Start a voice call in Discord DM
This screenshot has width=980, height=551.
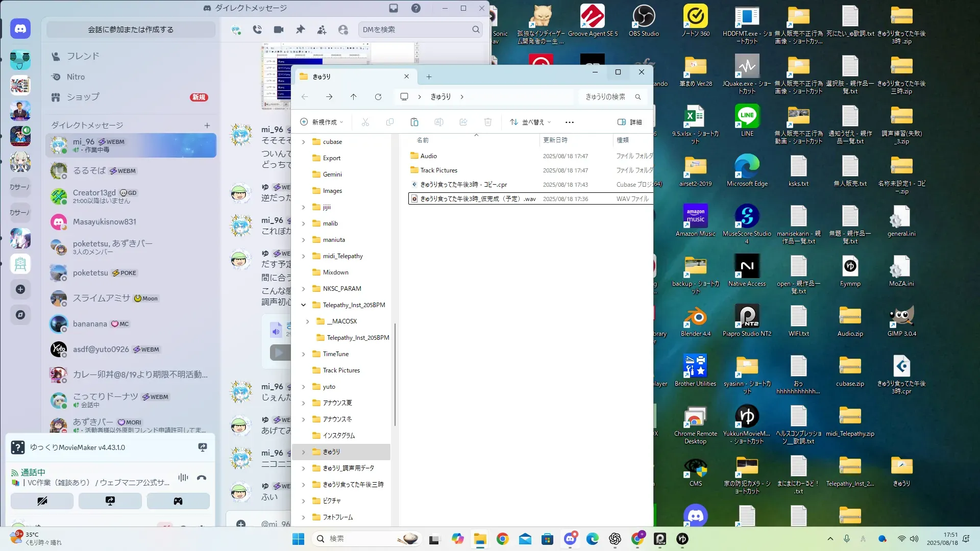pos(257,30)
